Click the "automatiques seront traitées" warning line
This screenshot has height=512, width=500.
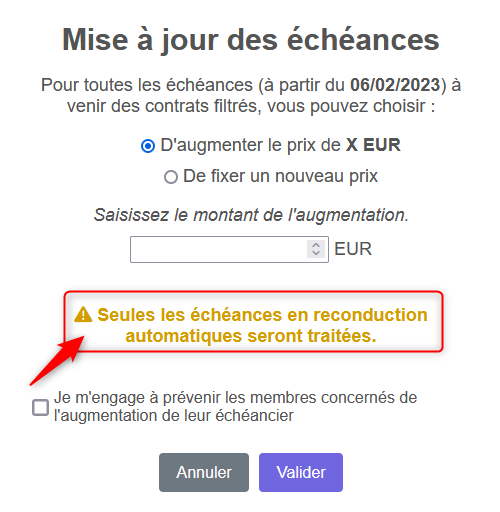pos(251,336)
